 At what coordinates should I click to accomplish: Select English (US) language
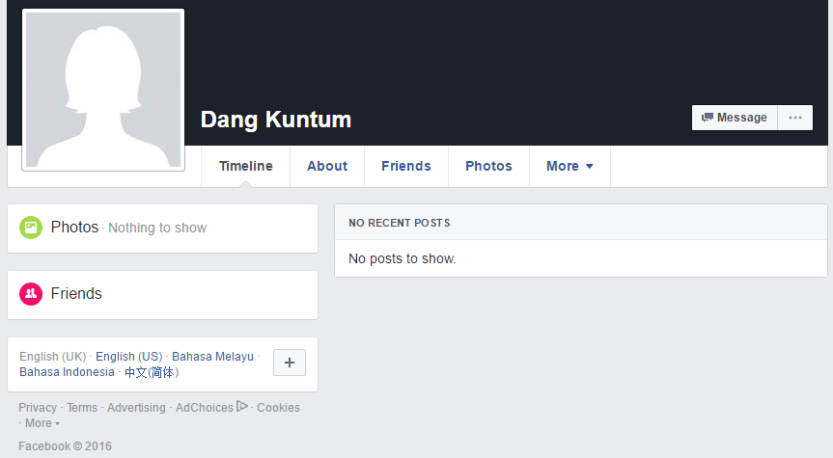pyautogui.click(x=129, y=357)
